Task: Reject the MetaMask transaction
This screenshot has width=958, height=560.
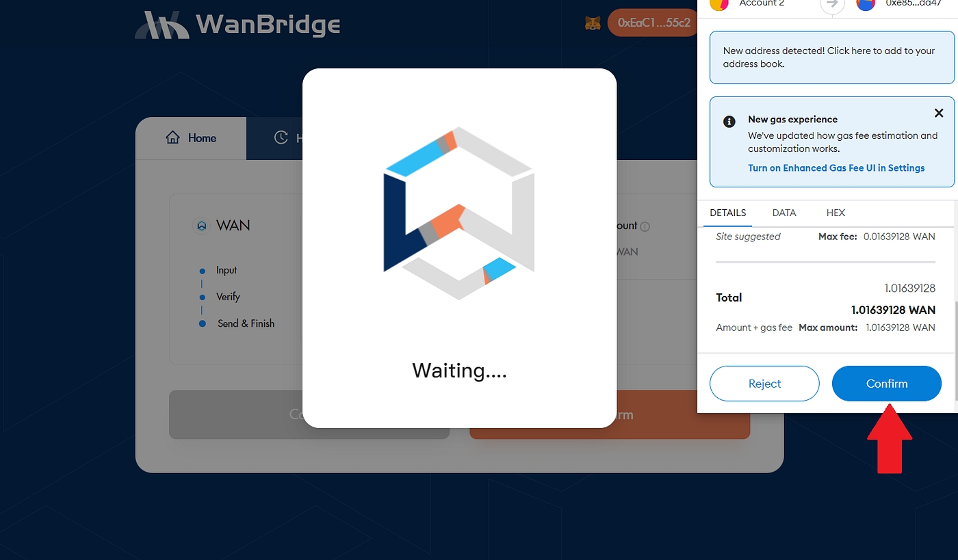Action: point(764,384)
